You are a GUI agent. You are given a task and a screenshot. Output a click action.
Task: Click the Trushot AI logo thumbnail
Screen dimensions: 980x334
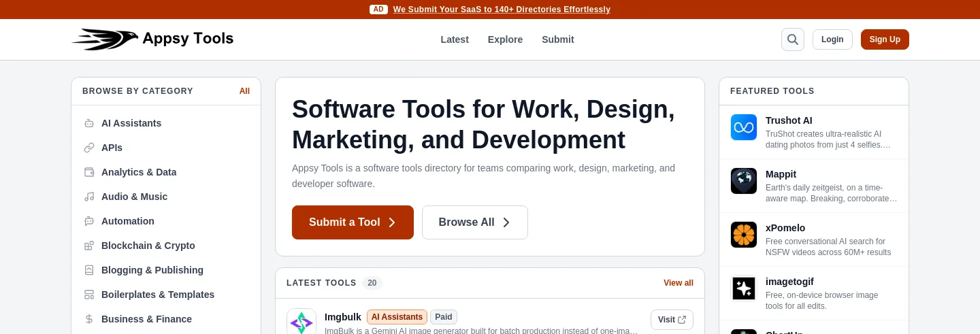[744, 127]
